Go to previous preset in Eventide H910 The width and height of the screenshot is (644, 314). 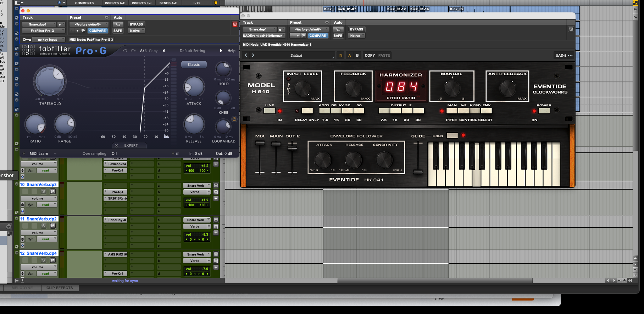pos(246,55)
